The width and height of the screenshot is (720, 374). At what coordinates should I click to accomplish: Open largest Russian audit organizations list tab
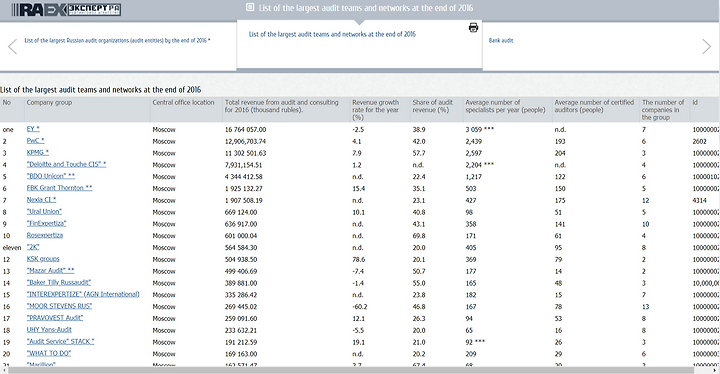tap(117, 40)
